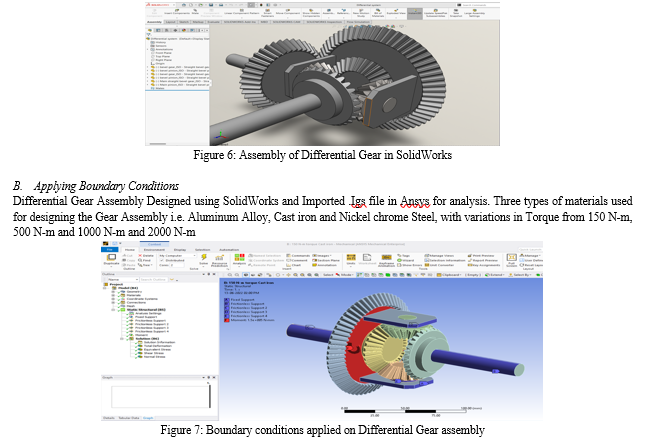
Task: Select Front Plane in SolidWorks tree
Action: pos(164,53)
